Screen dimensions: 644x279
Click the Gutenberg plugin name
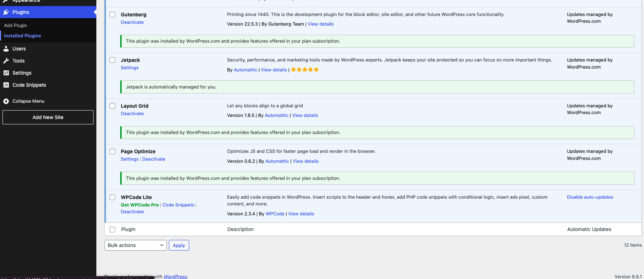(x=134, y=15)
